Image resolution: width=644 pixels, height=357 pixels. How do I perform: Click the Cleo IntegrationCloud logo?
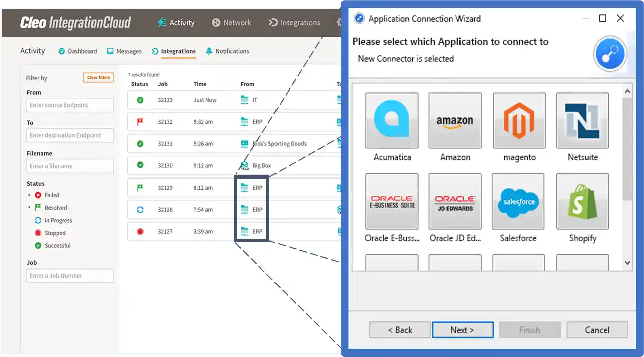pyautogui.click(x=75, y=23)
